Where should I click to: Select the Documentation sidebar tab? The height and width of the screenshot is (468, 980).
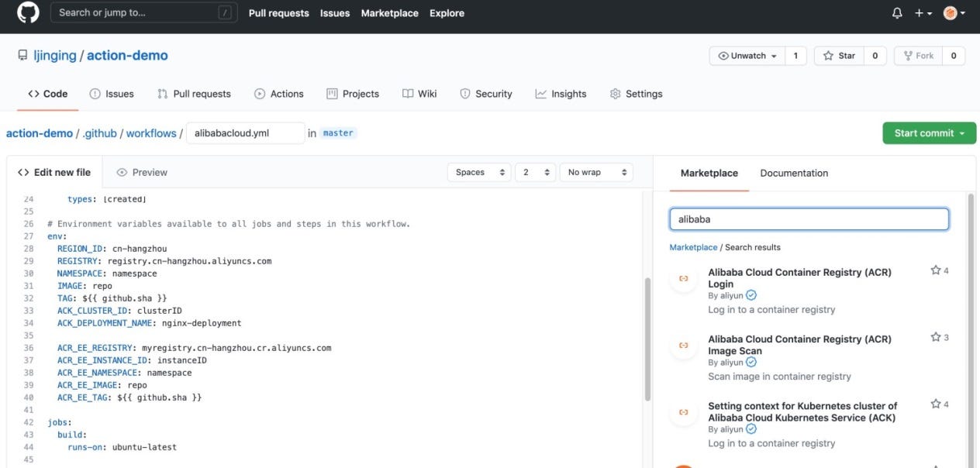coord(794,173)
